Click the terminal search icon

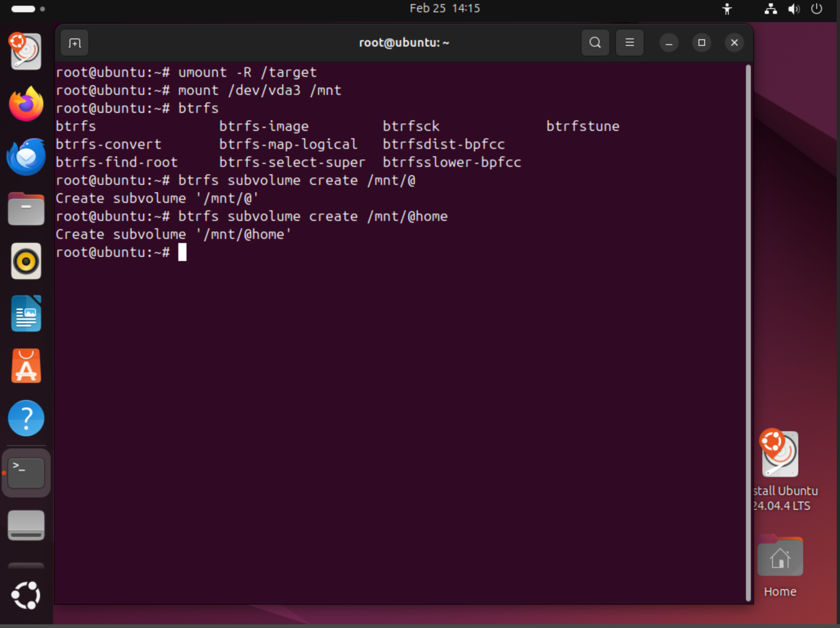coord(595,43)
